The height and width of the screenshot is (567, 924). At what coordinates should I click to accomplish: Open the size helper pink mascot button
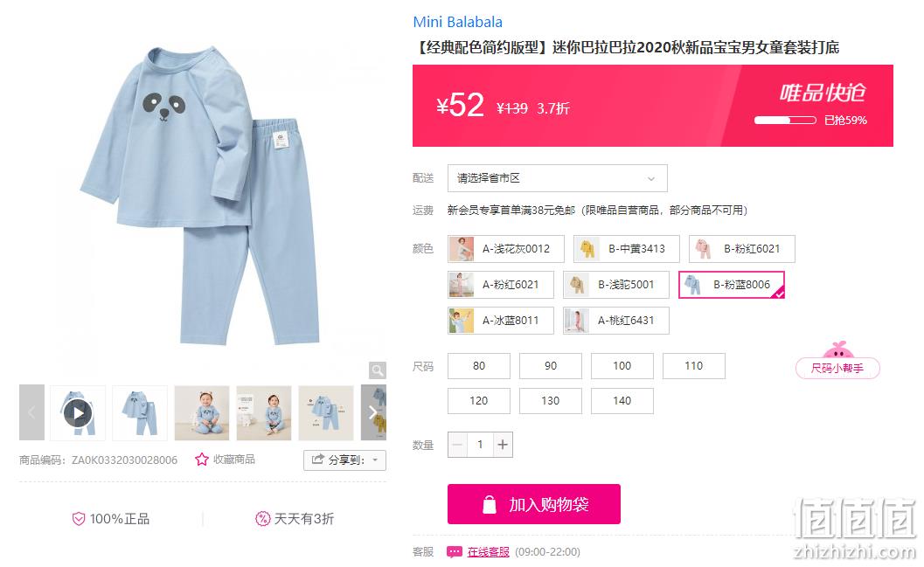tap(837, 360)
